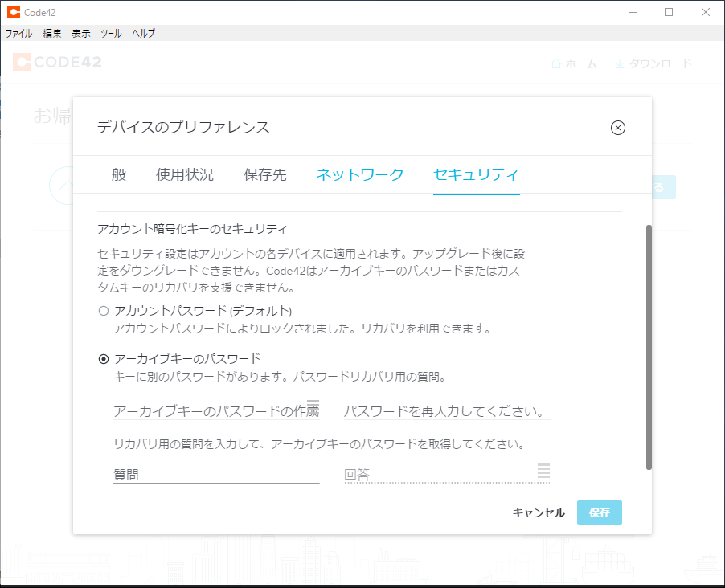725x588 pixels.
Task: Switch to the 使用状況 tab
Action: [x=185, y=175]
